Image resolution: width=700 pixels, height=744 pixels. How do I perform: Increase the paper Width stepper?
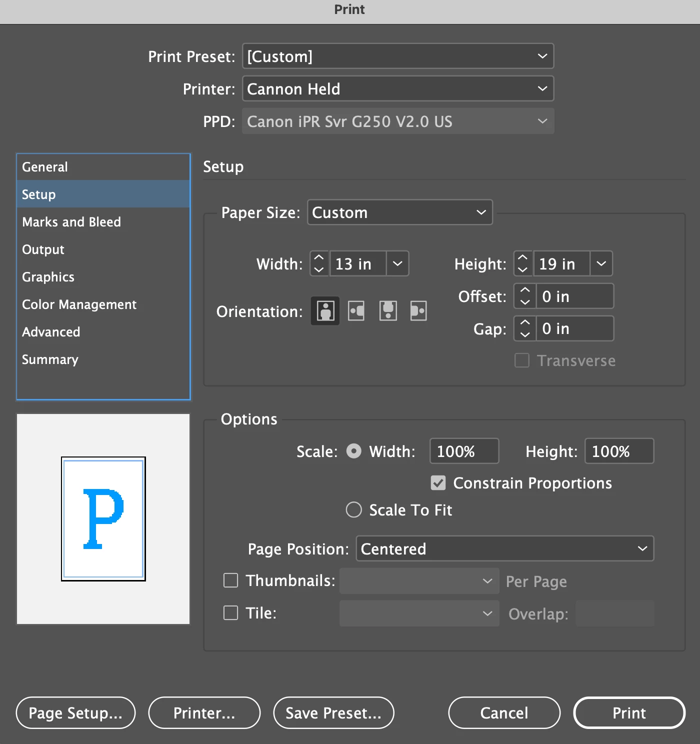pyautogui.click(x=319, y=257)
